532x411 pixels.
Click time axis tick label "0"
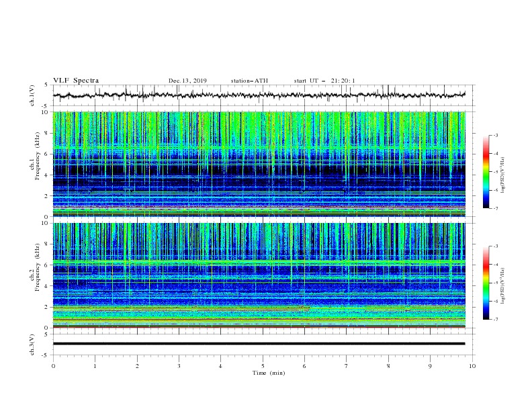[x=53, y=366]
